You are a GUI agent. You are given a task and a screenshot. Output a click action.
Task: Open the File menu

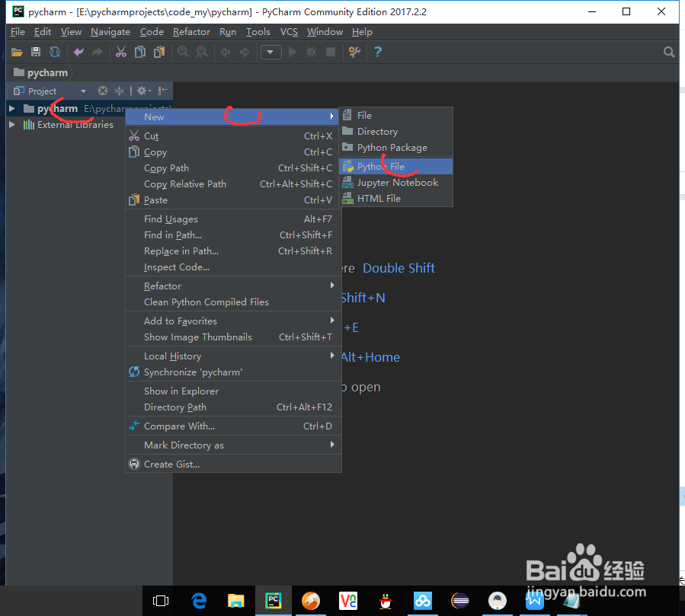click(18, 32)
